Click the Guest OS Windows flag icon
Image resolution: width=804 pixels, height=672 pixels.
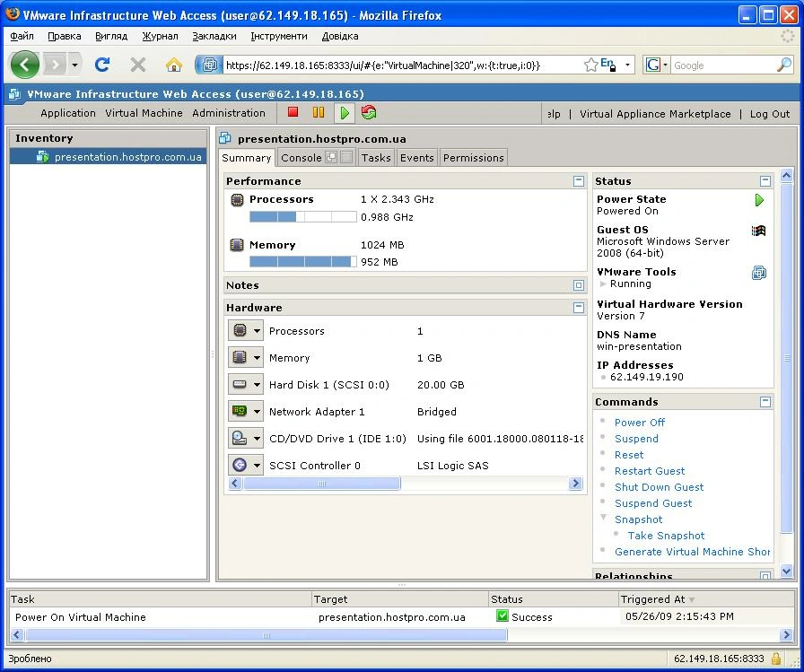tap(759, 231)
